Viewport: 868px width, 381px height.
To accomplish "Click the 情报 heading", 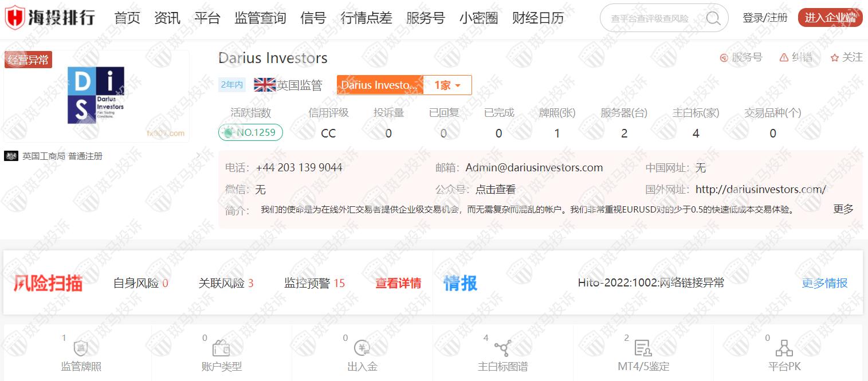I will (x=461, y=283).
